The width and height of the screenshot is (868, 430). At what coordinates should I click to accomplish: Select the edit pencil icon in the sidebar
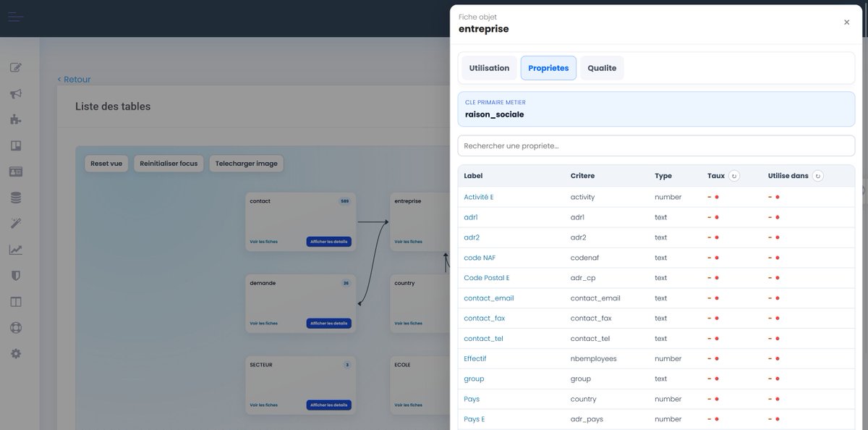pyautogui.click(x=16, y=67)
